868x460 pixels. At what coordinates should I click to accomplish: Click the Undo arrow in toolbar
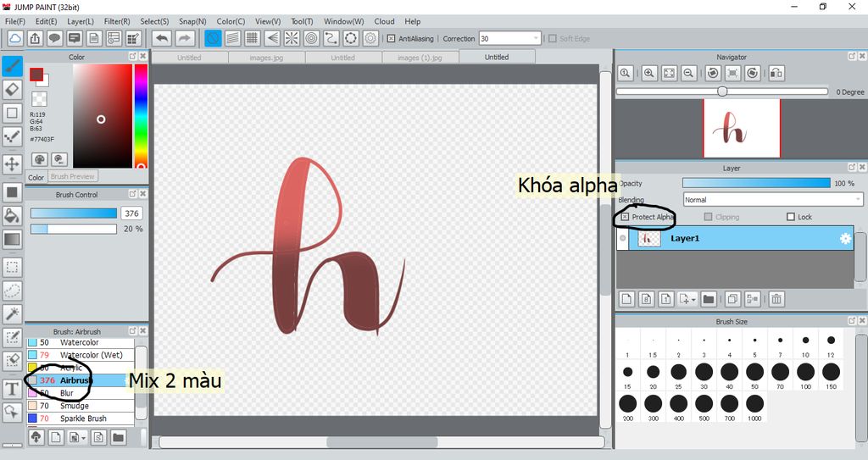pyautogui.click(x=162, y=38)
